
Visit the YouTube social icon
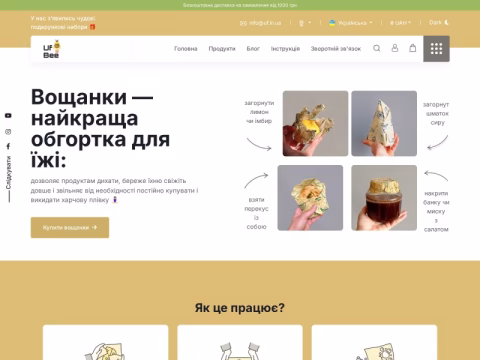pyautogui.click(x=8, y=116)
